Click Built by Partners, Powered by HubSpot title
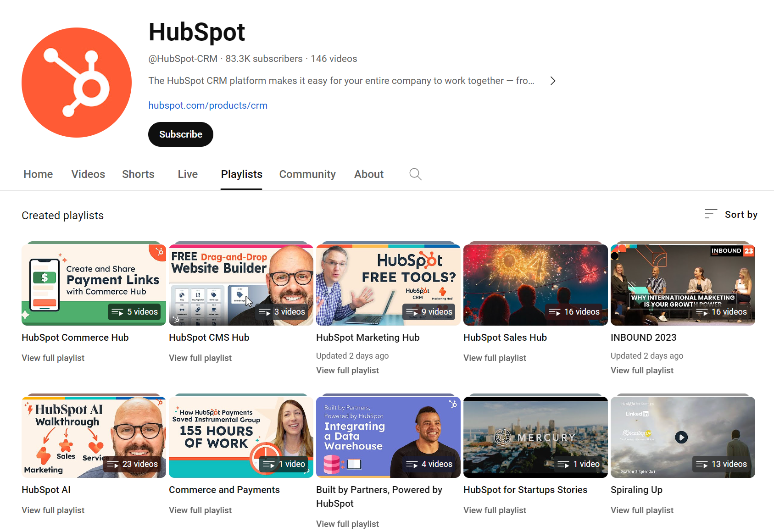774x532 pixels. 379,497
